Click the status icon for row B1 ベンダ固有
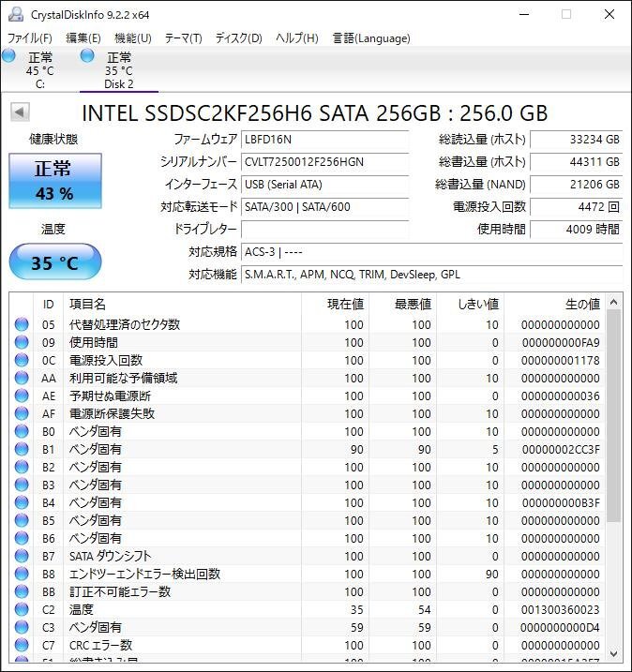Viewport: 632px width, 672px height. (x=22, y=449)
